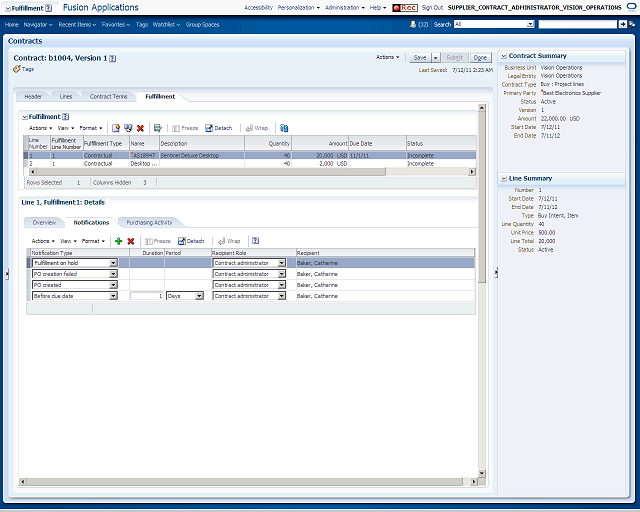The width and height of the screenshot is (640, 512).
Task: Click the Home link
Action: (x=12, y=25)
